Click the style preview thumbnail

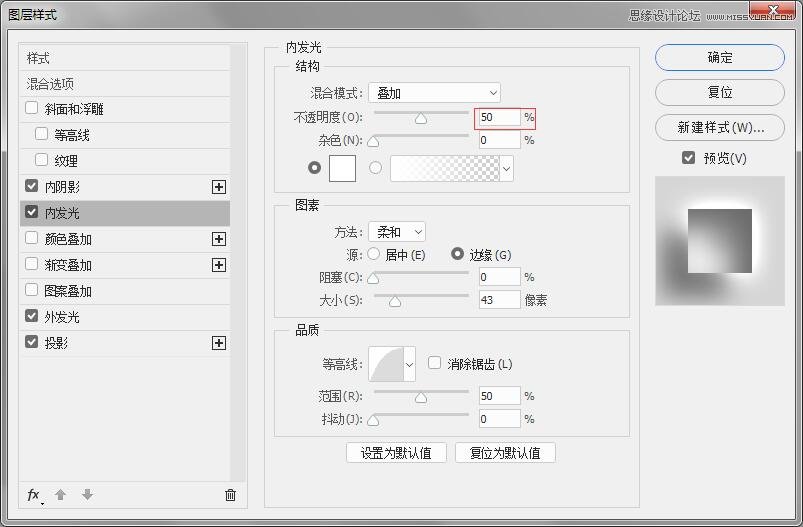click(x=720, y=241)
